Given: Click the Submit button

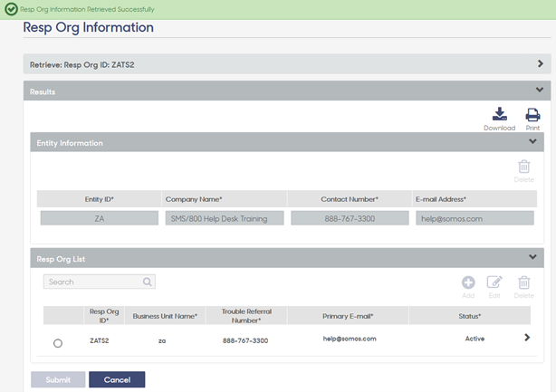Looking at the screenshot, I should (58, 379).
